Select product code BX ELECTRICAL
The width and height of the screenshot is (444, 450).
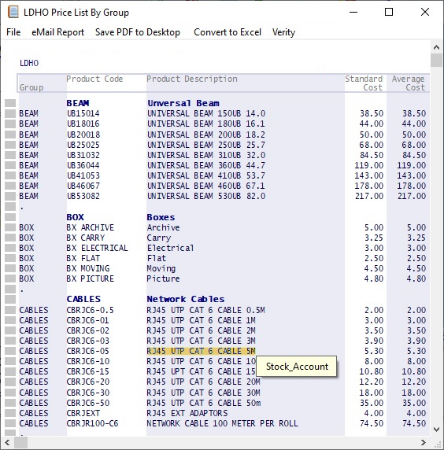tap(97, 248)
